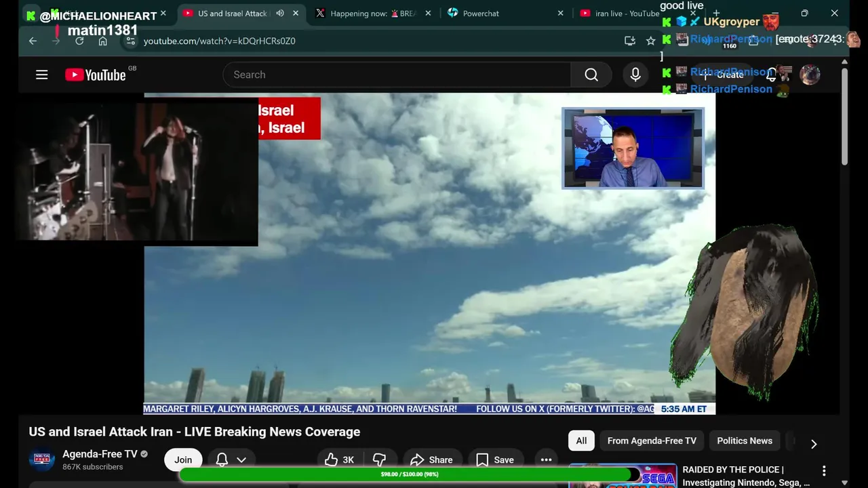
Task: Click the page vertical scrollbar
Action: 844,115
